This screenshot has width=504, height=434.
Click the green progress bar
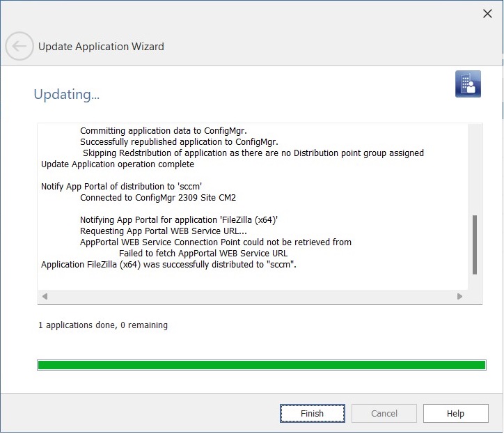click(261, 365)
